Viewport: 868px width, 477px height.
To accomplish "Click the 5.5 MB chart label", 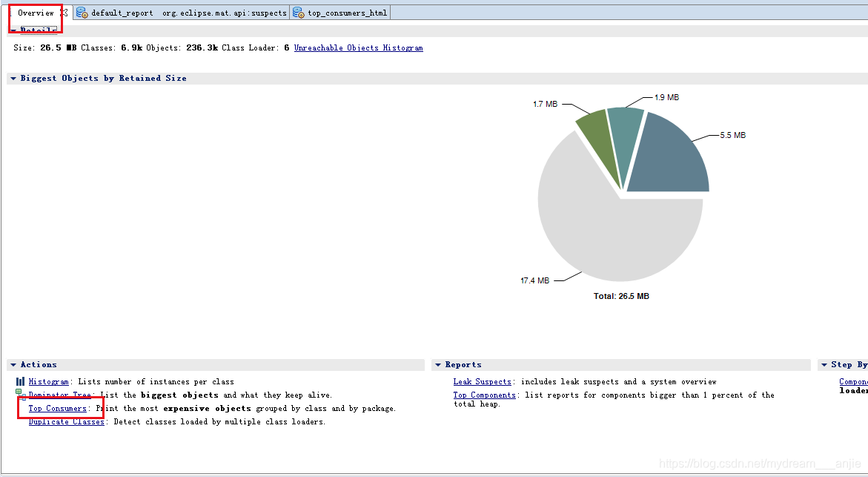I will coord(733,135).
